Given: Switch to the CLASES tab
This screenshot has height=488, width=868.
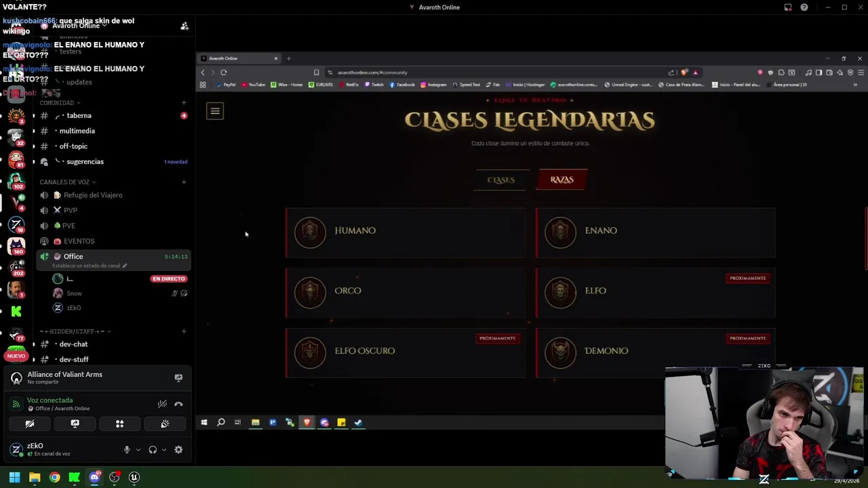Looking at the screenshot, I should click(501, 180).
